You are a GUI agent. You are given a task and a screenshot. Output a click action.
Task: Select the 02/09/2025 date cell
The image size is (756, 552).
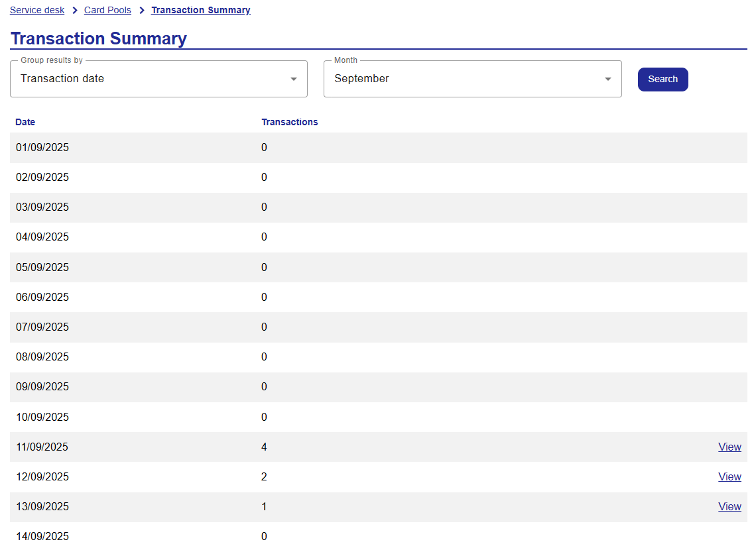42,177
